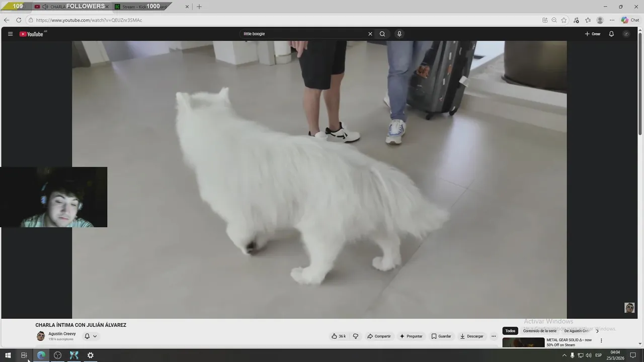Dislike the video with thumbs down
The height and width of the screenshot is (362, 644).
[x=355, y=336]
